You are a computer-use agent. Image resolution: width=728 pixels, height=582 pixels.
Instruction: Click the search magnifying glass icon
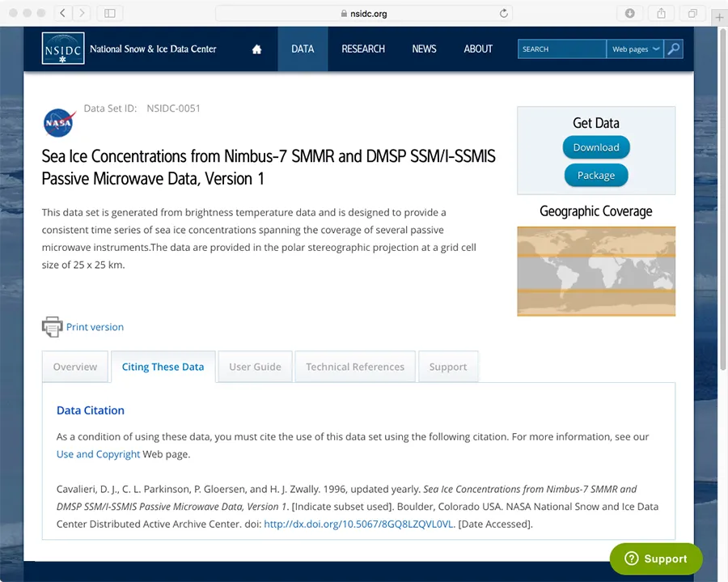[x=673, y=49]
